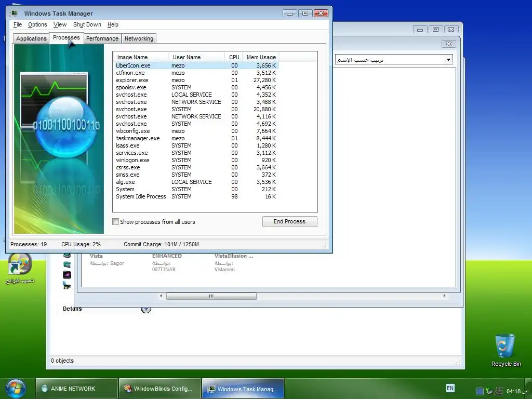The width and height of the screenshot is (532, 399).
Task: Open the Arabic sort-by dropdown in WindowBlinds
Action: tap(394, 60)
